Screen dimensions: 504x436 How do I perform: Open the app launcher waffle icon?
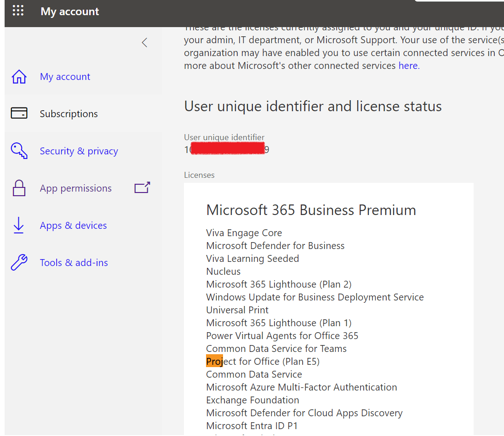[x=18, y=11]
